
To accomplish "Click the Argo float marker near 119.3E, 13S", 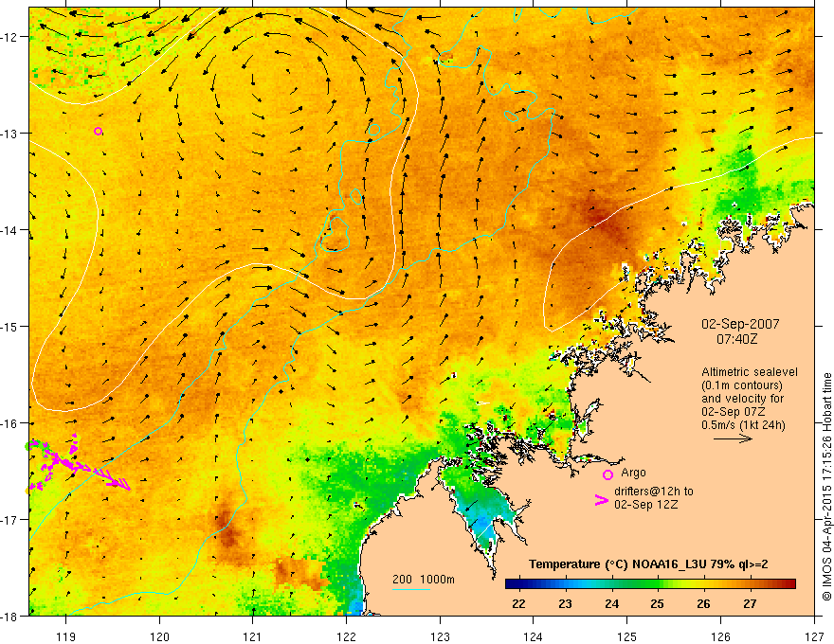I will point(98,132).
